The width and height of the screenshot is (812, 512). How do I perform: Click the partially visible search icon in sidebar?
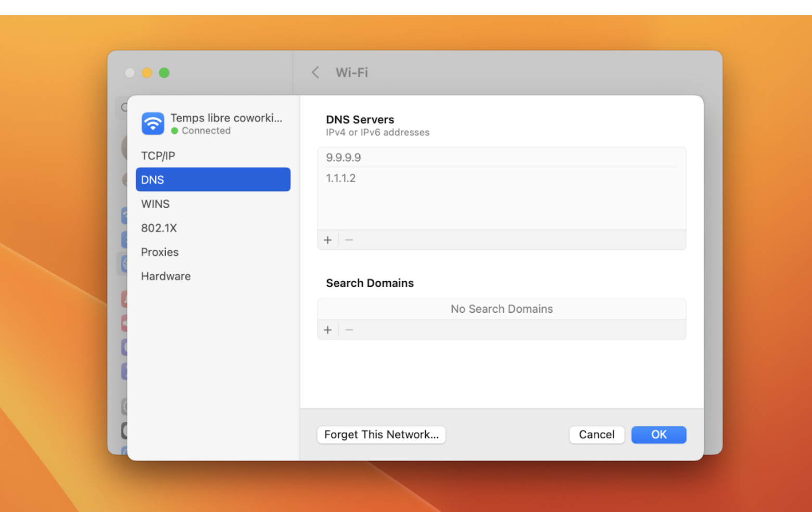point(123,108)
